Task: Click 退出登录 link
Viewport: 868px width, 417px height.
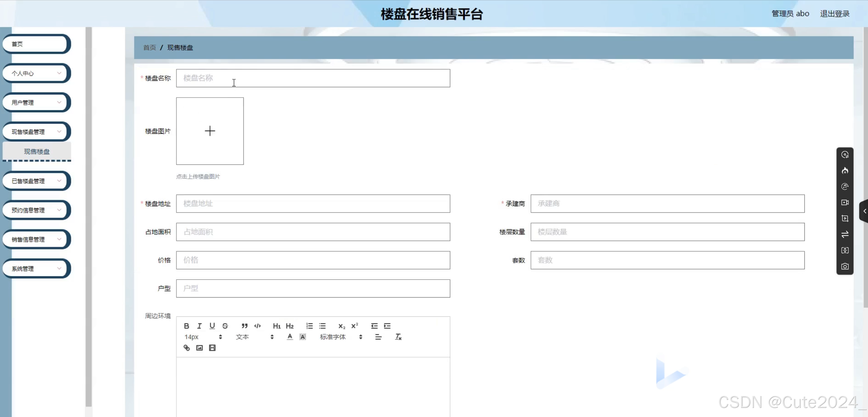Action: click(x=834, y=14)
